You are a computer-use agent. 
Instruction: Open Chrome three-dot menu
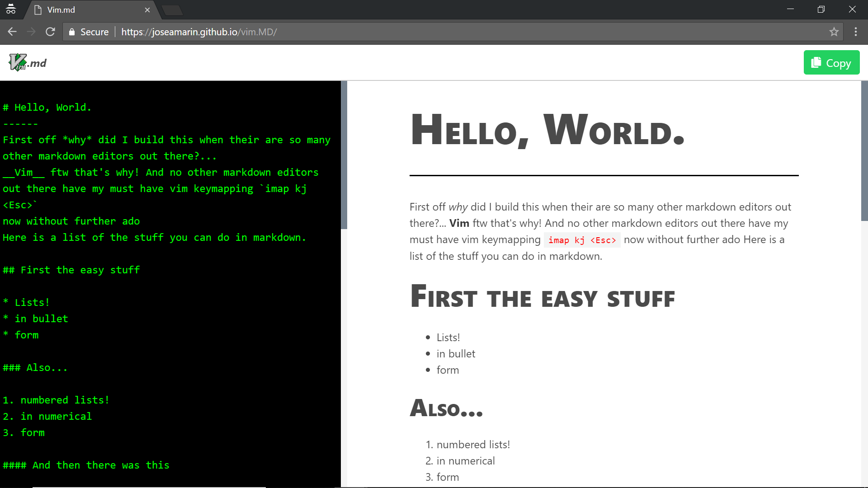point(855,32)
